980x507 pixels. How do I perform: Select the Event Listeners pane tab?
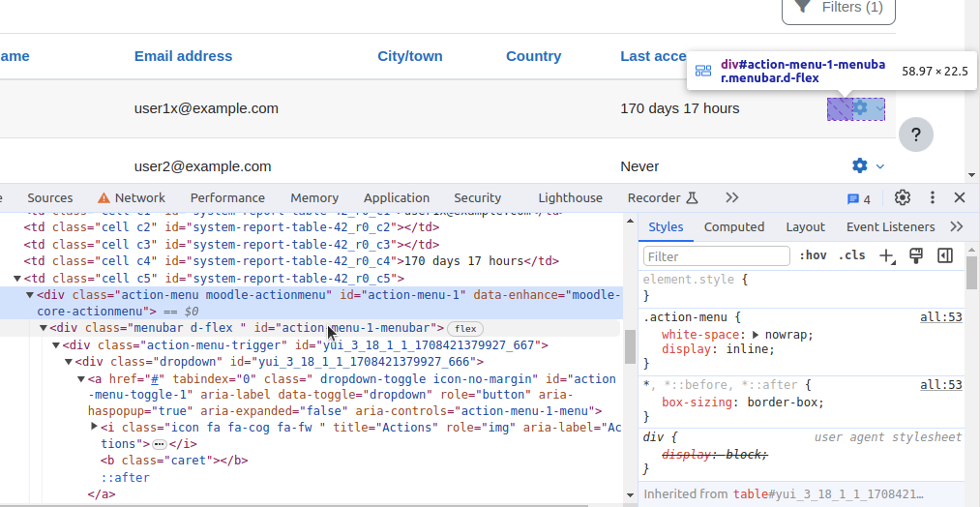point(890,227)
